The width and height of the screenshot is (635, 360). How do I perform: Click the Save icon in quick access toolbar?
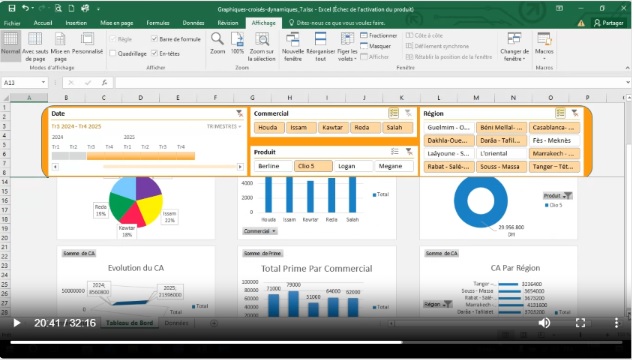[x=12, y=8]
